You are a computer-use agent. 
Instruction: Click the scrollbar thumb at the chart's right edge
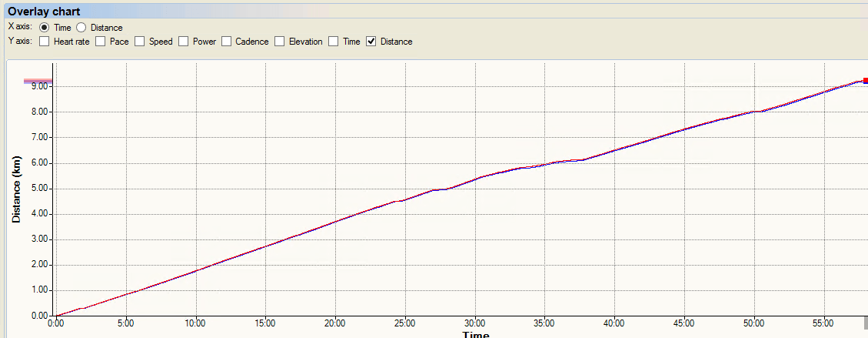[x=866, y=323]
